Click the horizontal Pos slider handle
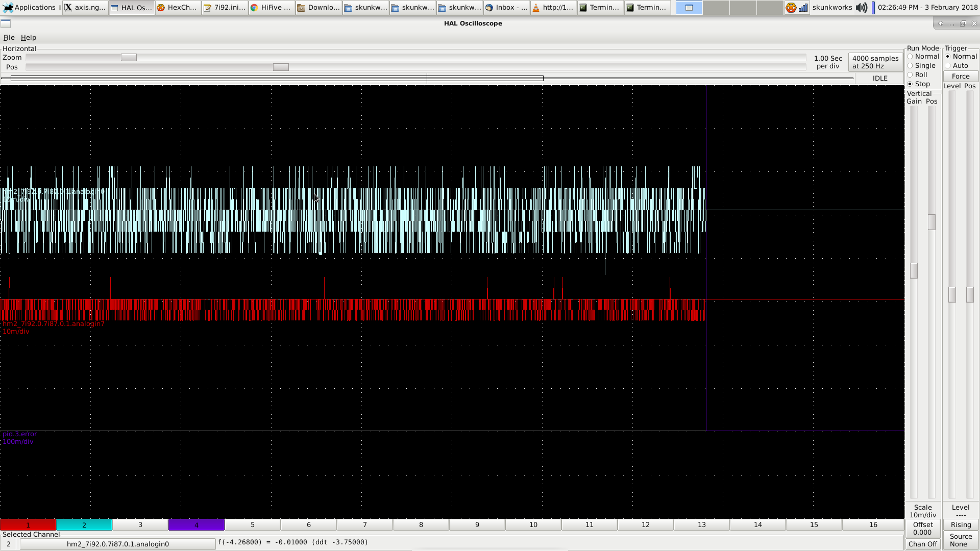Viewport: 980px width, 551px height. [x=281, y=67]
